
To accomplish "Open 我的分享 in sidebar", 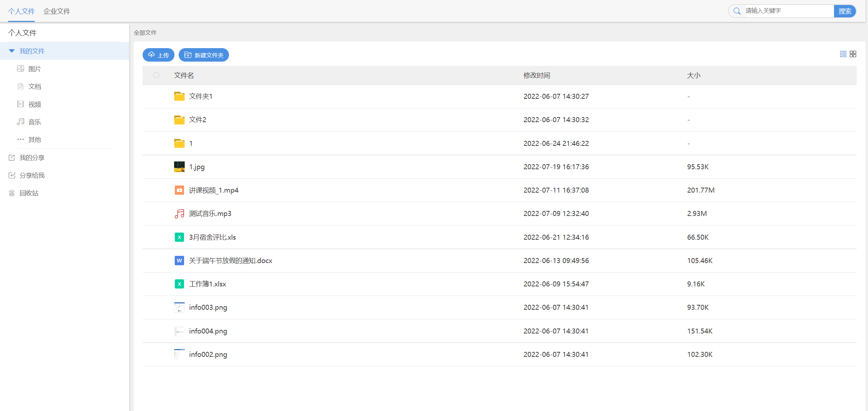I will coord(31,158).
